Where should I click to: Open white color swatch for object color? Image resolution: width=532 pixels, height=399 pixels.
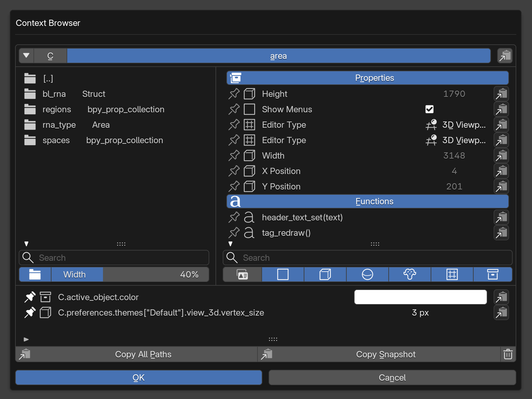420,297
